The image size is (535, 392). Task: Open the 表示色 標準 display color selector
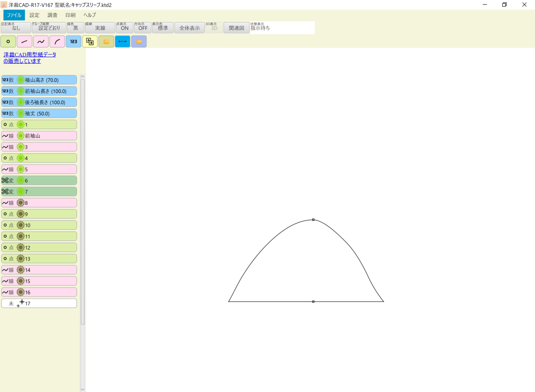(163, 27)
